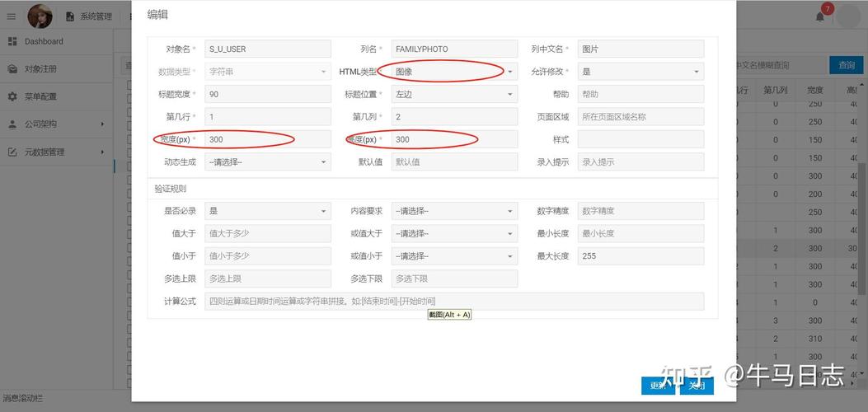Screen dimensions: 868x412
Task: Click the 计算公式 input field
Action: coord(454,302)
